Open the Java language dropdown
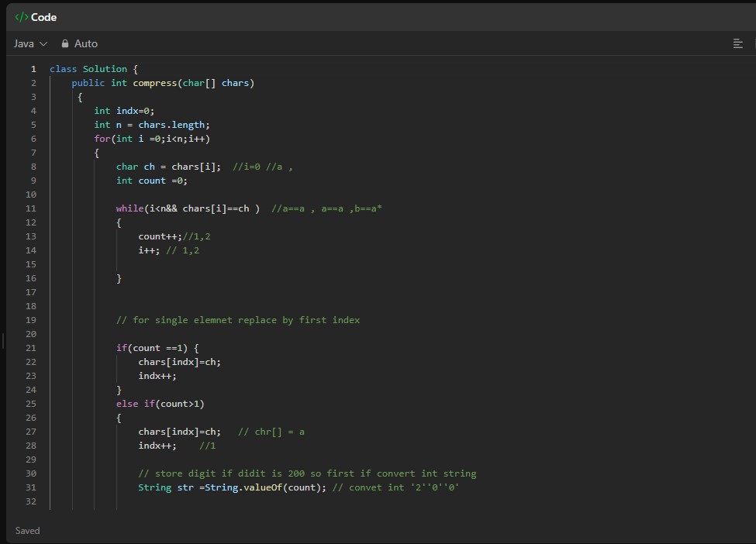Viewport: 756px width, 544px height. (x=30, y=44)
